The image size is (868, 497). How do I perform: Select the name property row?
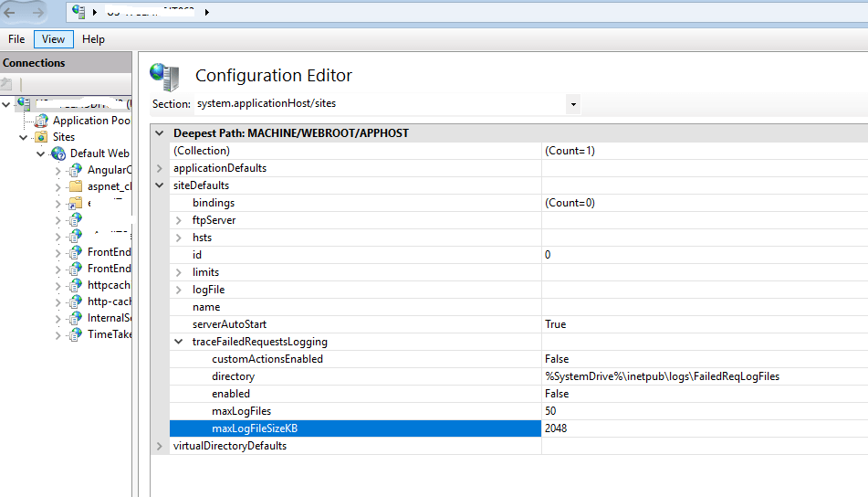[355, 307]
